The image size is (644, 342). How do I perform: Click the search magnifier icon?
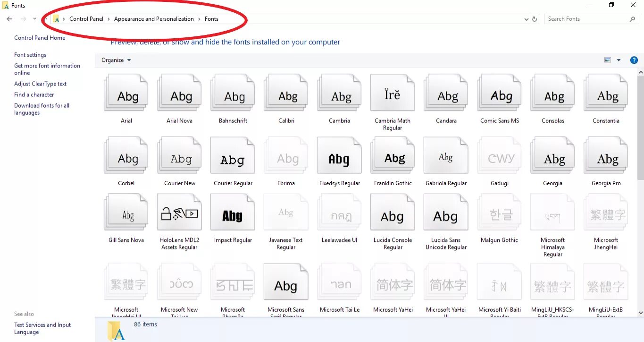pos(633,19)
